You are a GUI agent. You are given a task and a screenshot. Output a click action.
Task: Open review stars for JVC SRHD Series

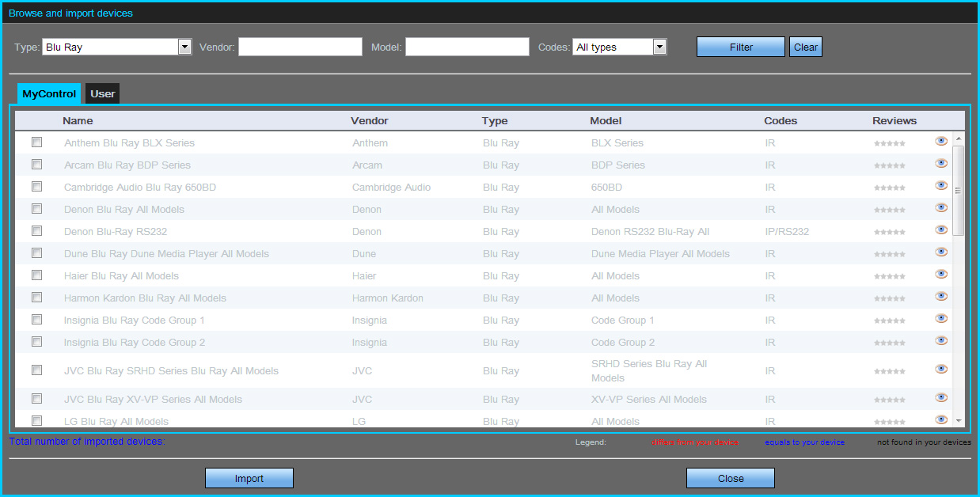click(889, 372)
